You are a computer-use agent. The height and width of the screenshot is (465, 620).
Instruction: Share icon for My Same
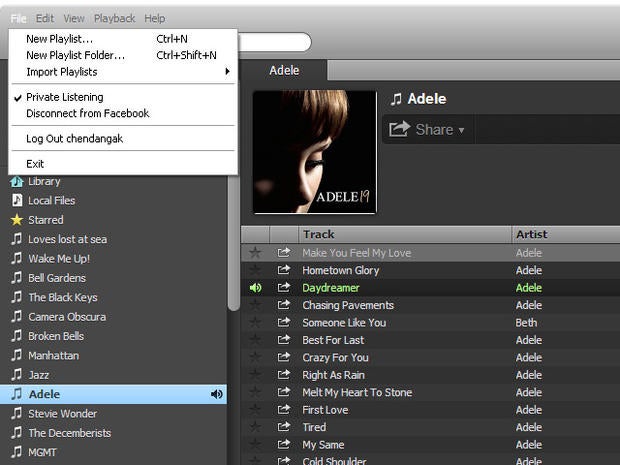tap(284, 444)
